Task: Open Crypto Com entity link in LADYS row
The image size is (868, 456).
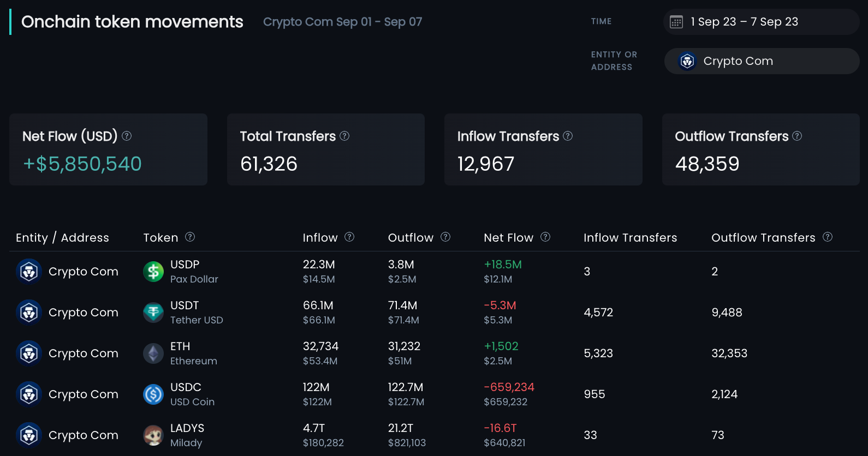Action: tap(83, 435)
